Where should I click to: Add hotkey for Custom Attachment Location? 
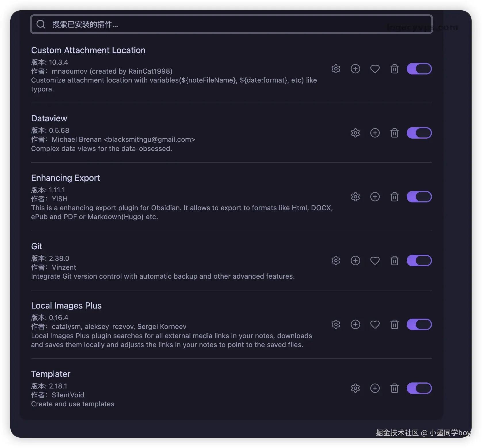coord(355,69)
